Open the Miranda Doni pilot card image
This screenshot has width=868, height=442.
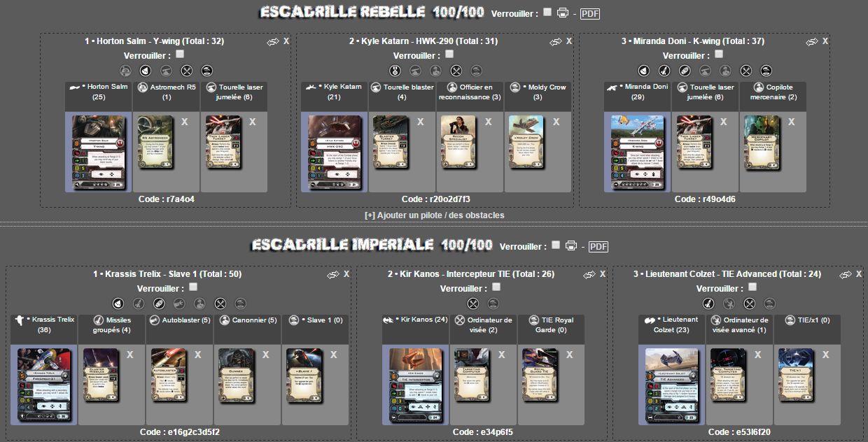(638, 151)
